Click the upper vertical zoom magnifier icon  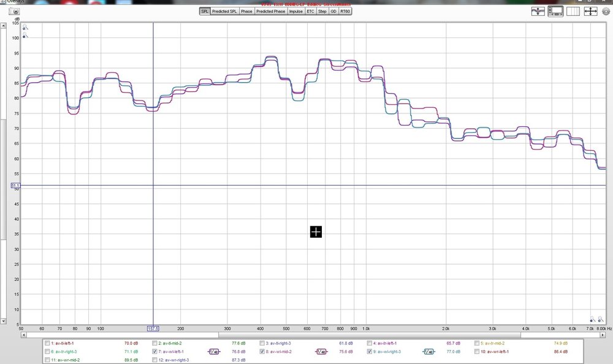point(25,27)
